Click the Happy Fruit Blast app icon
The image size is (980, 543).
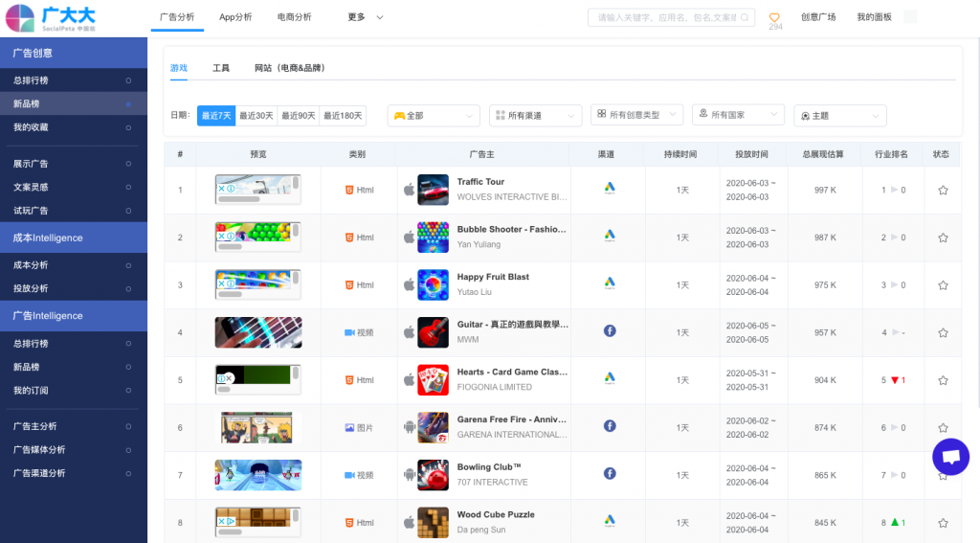click(433, 284)
